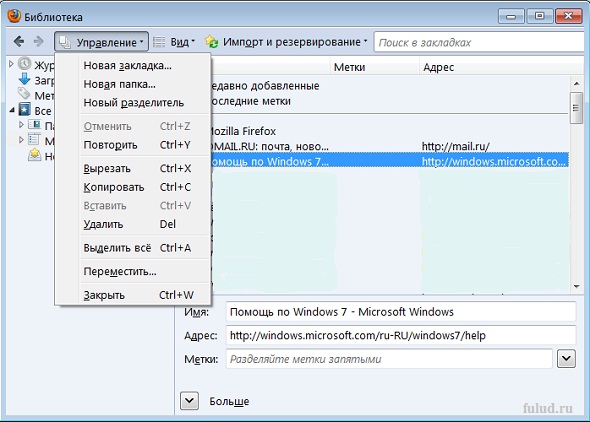Click the Вид list icon
Screen dimensions: 590x422
159,41
